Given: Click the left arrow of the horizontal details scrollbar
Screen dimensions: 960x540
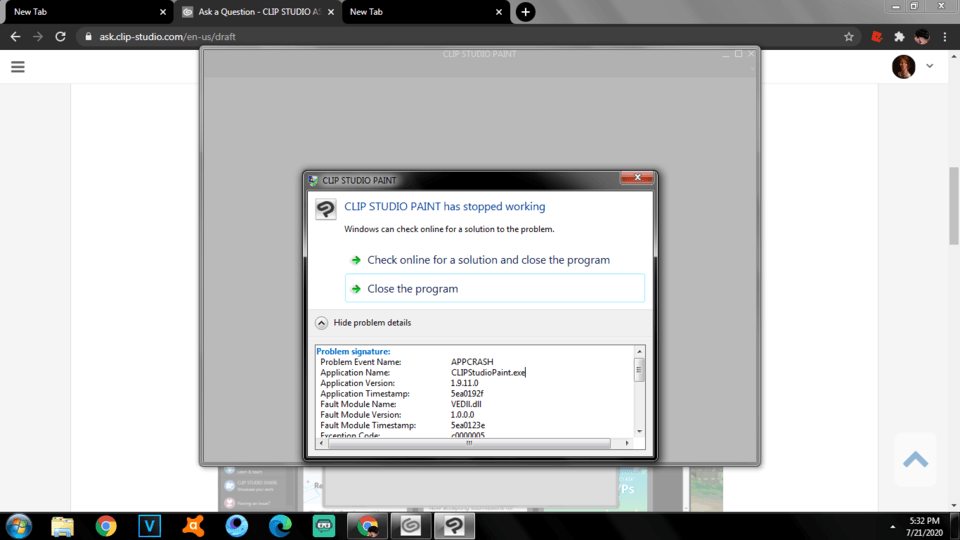Looking at the screenshot, I should (x=322, y=443).
